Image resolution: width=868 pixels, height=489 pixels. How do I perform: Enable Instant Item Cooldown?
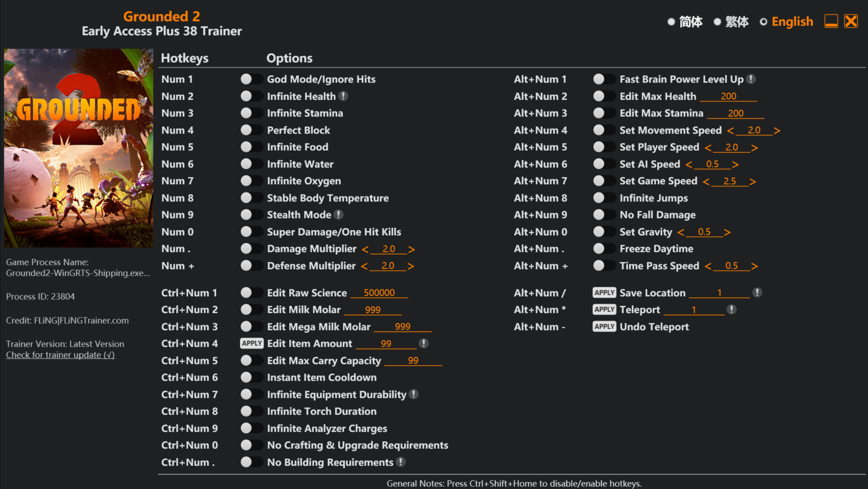point(252,377)
